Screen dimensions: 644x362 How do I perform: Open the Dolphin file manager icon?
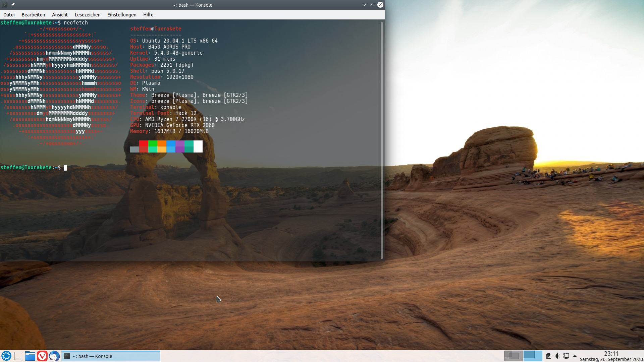click(x=30, y=356)
